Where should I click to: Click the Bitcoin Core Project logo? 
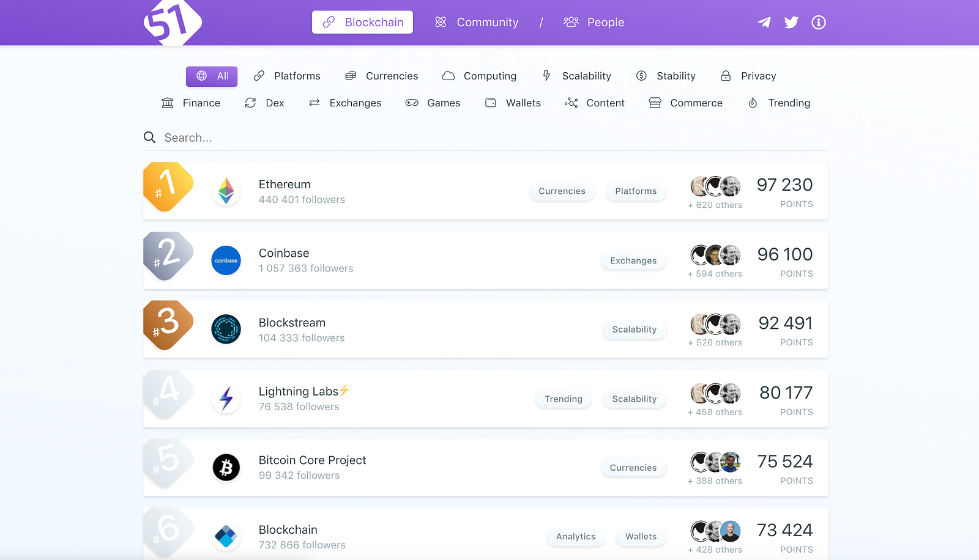coord(226,468)
